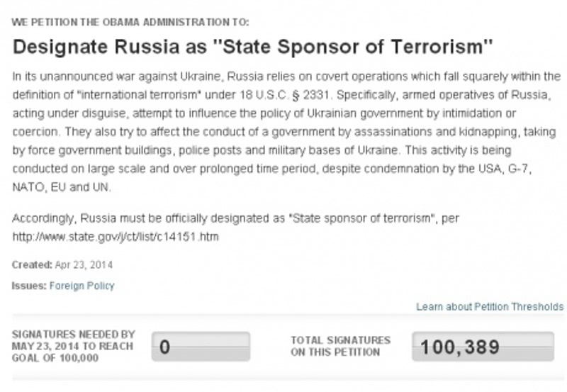Click the 'Signatures needed by May 23, 2014' label
567x392 pixels.
pyautogui.click(x=74, y=340)
